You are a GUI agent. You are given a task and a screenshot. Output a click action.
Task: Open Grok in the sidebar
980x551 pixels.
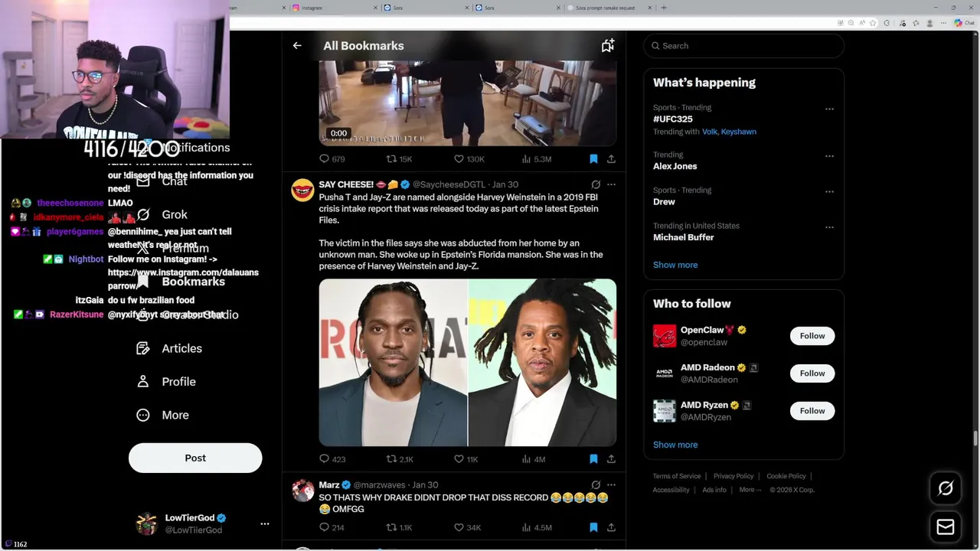[x=162, y=214]
